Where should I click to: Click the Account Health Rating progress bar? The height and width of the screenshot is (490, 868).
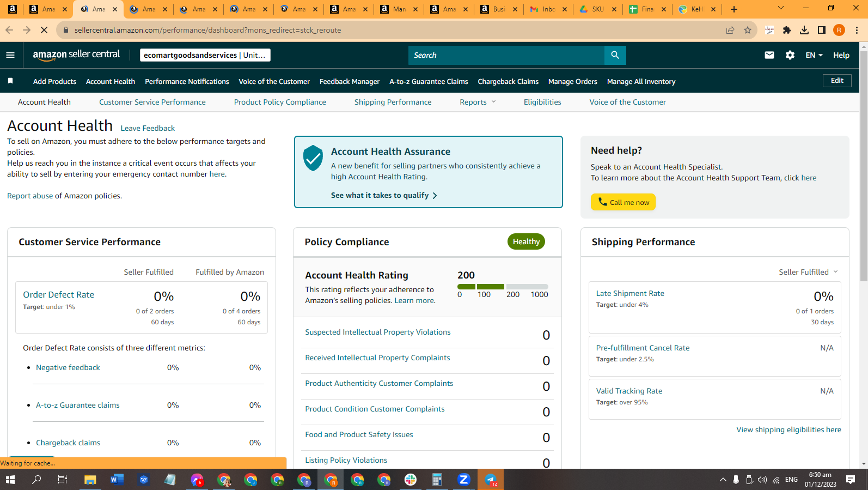503,287
